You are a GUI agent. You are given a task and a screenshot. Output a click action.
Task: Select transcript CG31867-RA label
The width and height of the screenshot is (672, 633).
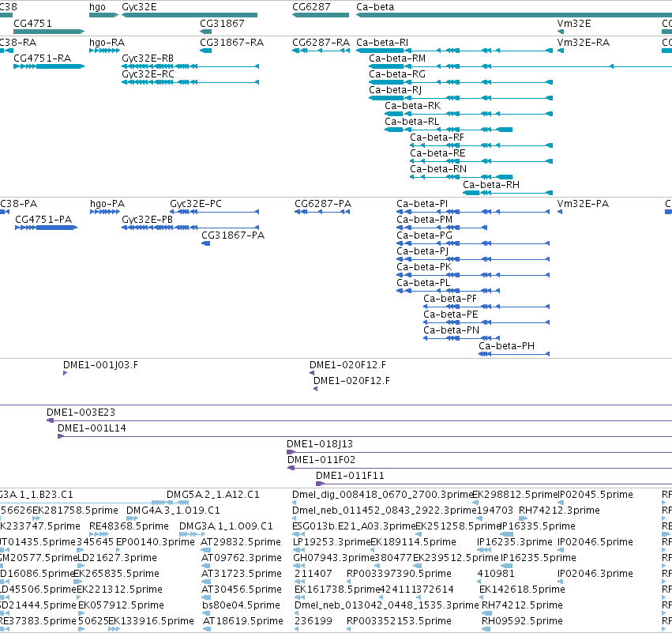click(x=232, y=43)
